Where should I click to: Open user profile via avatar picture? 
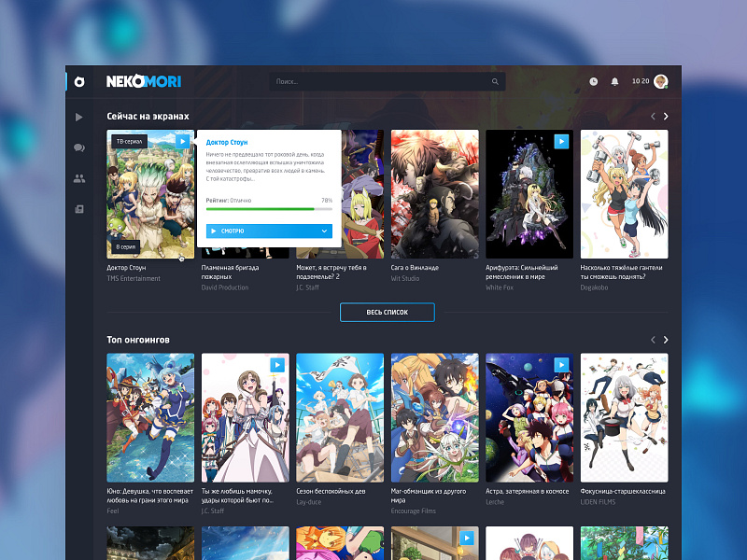pyautogui.click(x=660, y=81)
